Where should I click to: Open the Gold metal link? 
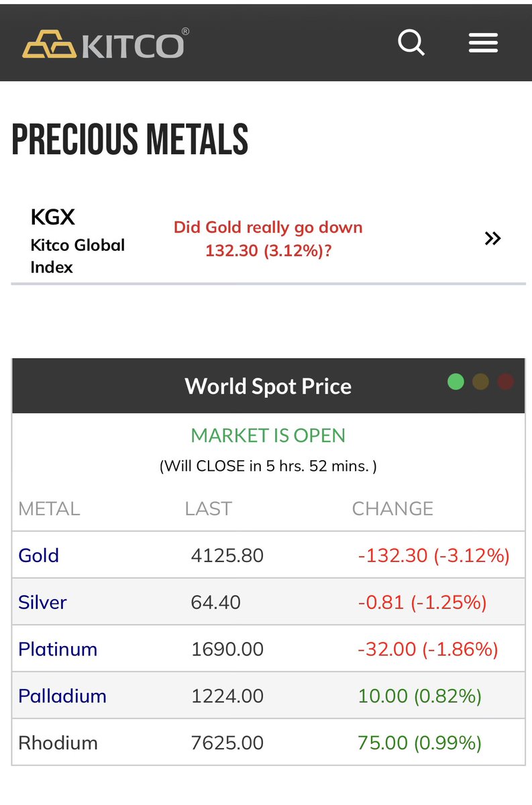39,555
